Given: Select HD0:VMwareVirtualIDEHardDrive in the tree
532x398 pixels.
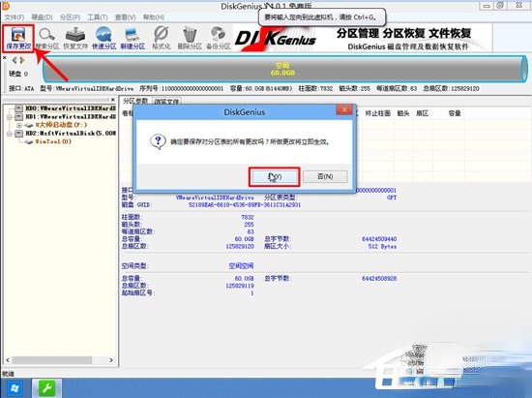Looking at the screenshot, I should [71, 108].
